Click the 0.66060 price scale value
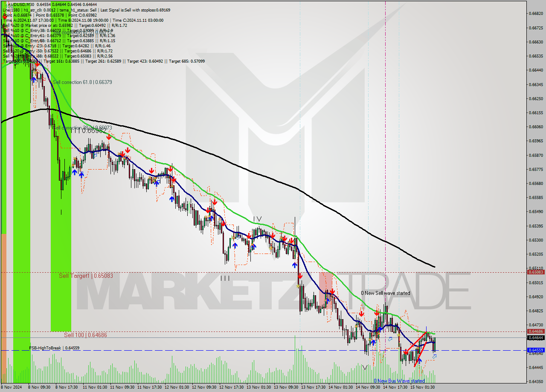The image size is (546, 392). (x=535, y=127)
